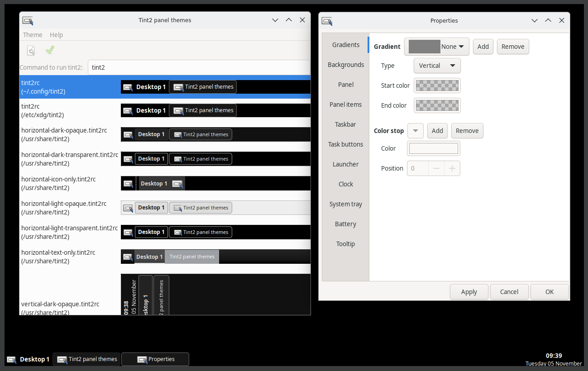The image size is (588, 371).
Task: Switch to the Backgrounds tab
Action: click(346, 65)
